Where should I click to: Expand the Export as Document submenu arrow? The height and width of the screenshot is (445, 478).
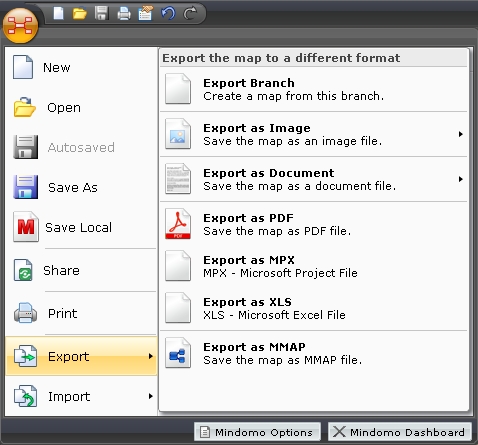click(x=461, y=179)
